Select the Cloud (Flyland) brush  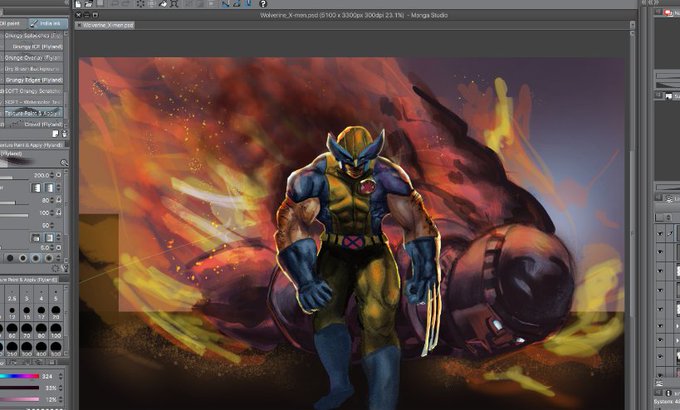point(34,124)
